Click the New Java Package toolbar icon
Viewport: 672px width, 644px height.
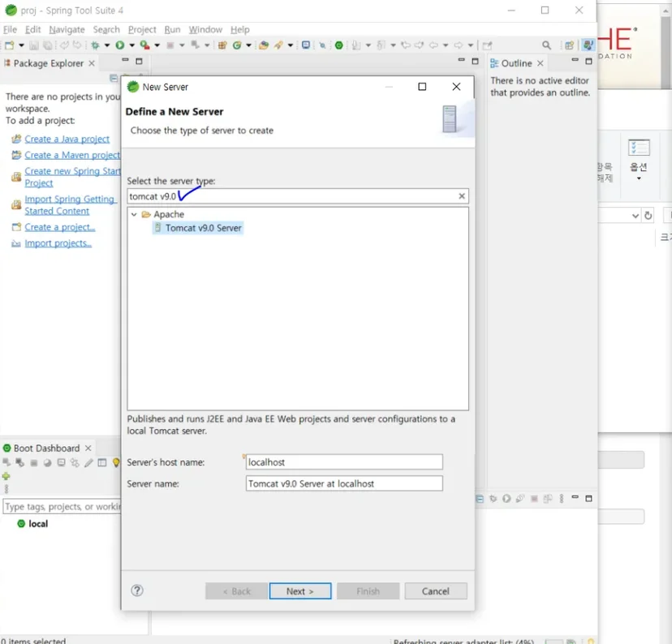[x=222, y=45]
